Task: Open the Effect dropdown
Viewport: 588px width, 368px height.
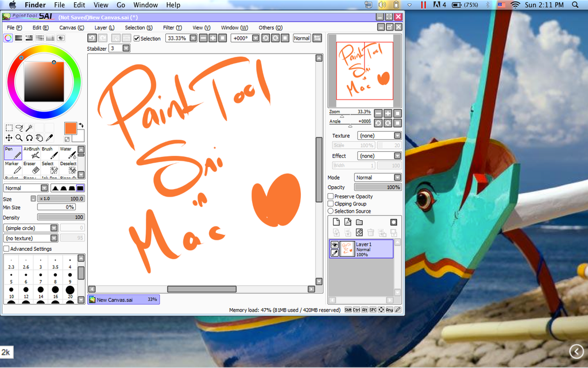Action: (x=397, y=156)
